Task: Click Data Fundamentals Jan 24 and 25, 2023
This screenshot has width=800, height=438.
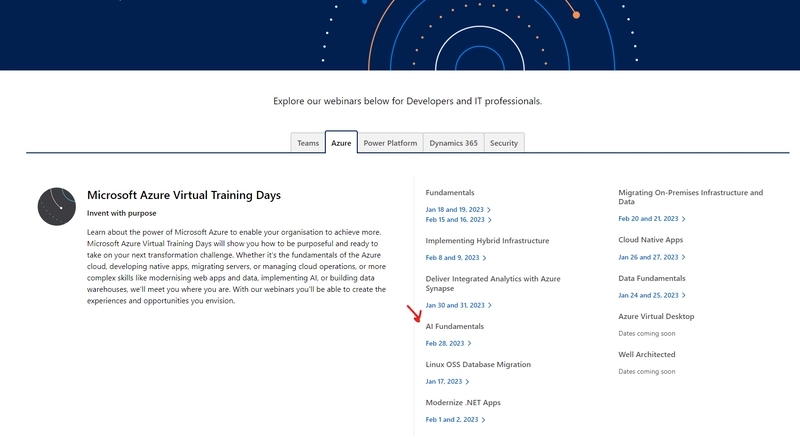Action: click(x=648, y=295)
